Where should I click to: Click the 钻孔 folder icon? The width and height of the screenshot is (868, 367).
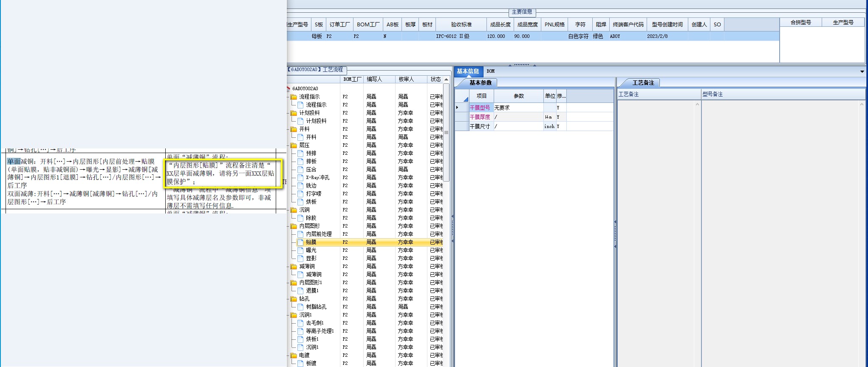(294, 299)
